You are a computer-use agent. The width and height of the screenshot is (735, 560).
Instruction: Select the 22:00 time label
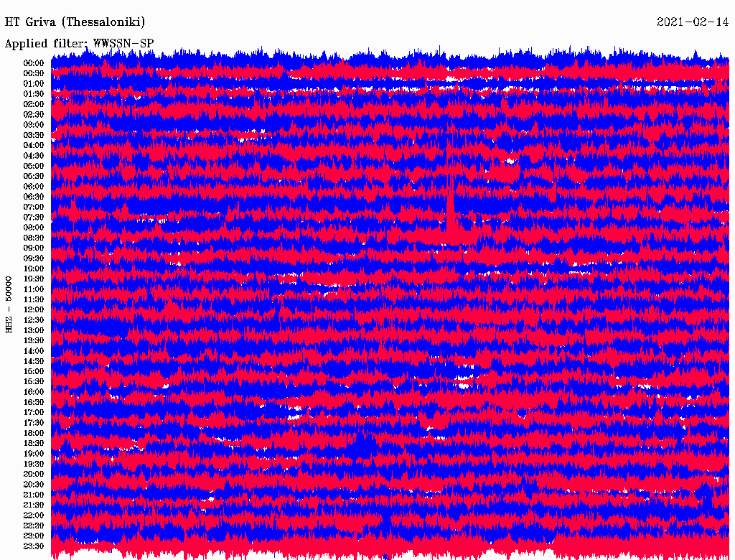(x=34, y=515)
